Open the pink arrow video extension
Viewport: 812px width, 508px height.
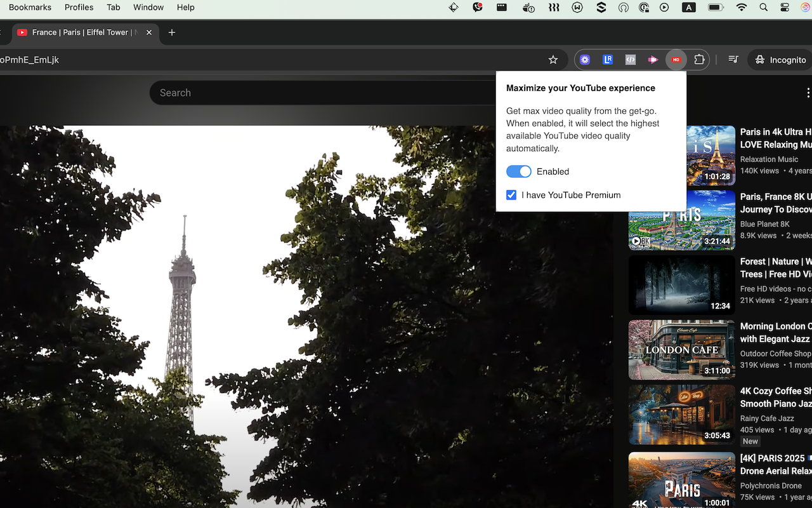(x=653, y=59)
